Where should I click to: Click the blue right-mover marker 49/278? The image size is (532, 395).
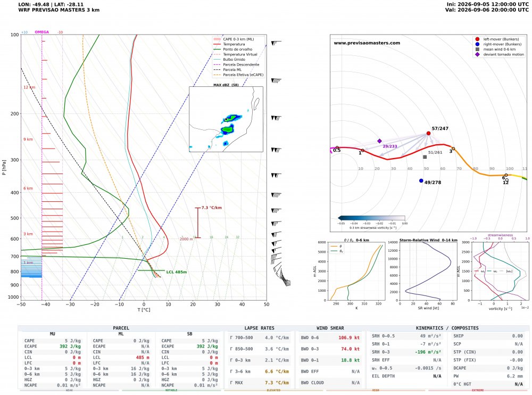point(421,180)
